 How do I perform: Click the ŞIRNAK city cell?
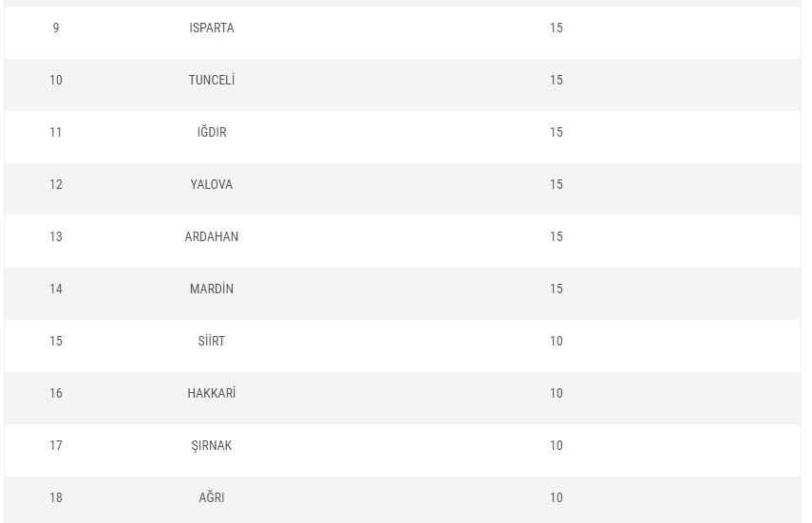click(x=211, y=446)
